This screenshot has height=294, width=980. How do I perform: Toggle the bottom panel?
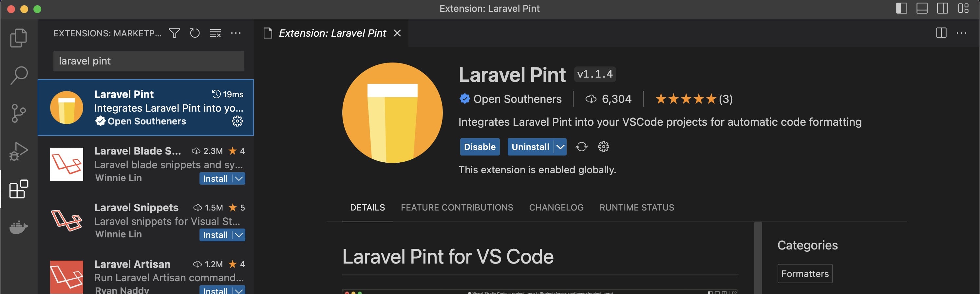922,9
